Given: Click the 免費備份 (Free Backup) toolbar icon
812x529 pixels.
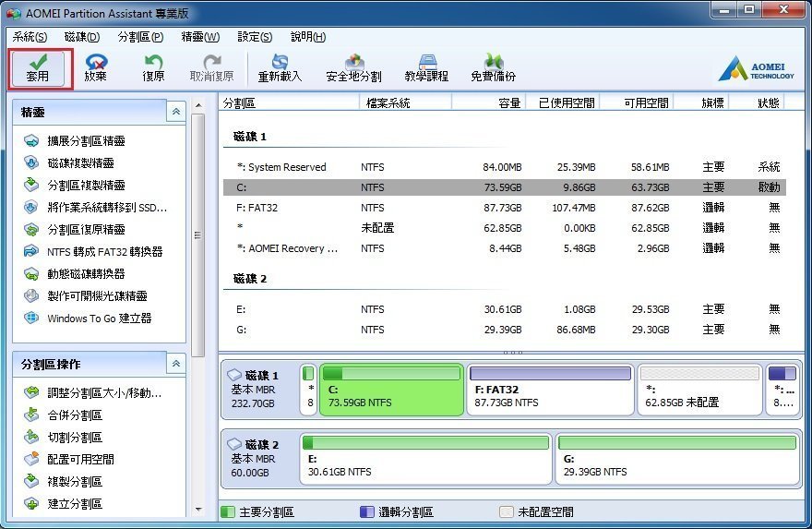Looking at the screenshot, I should coord(494,68).
